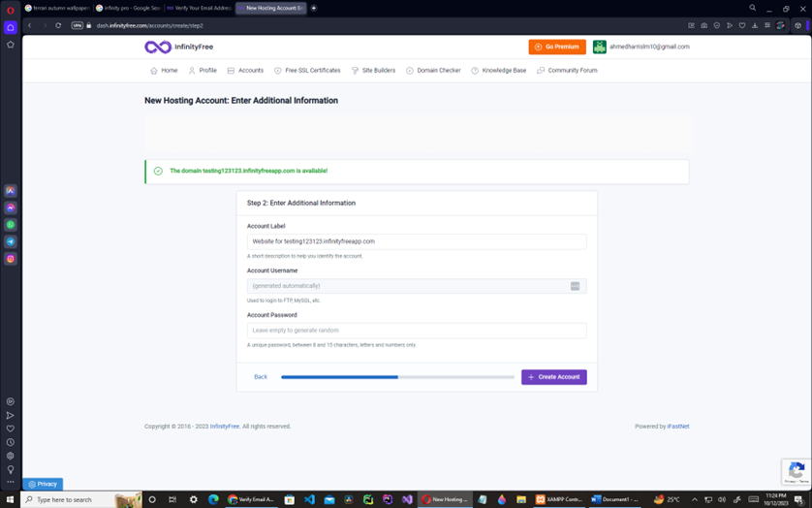The height and width of the screenshot is (508, 812).
Task: Open the account email dropdown
Action: (x=649, y=47)
